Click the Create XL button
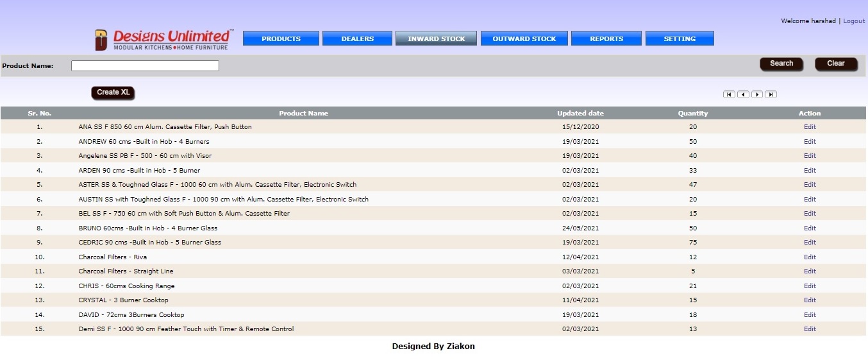868x360 pixels. point(113,92)
